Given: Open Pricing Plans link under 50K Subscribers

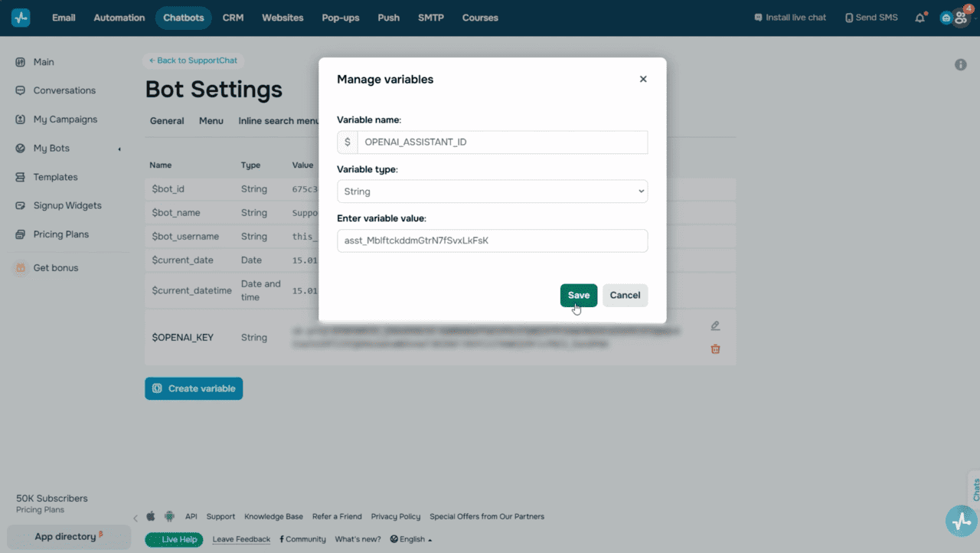Looking at the screenshot, I should [x=40, y=510].
